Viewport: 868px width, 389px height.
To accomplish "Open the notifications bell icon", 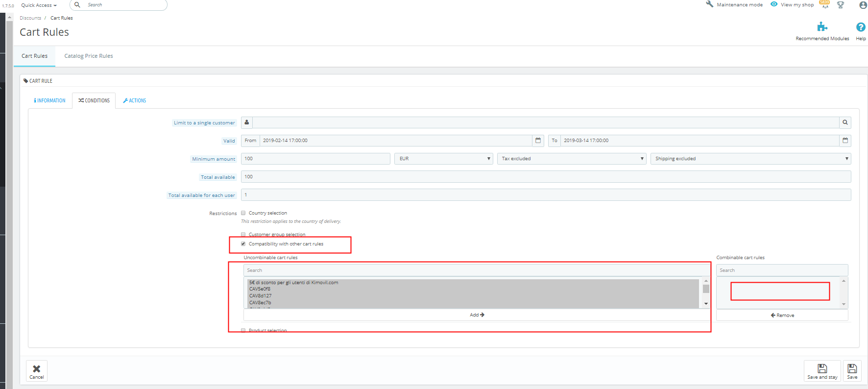I will pos(825,4).
